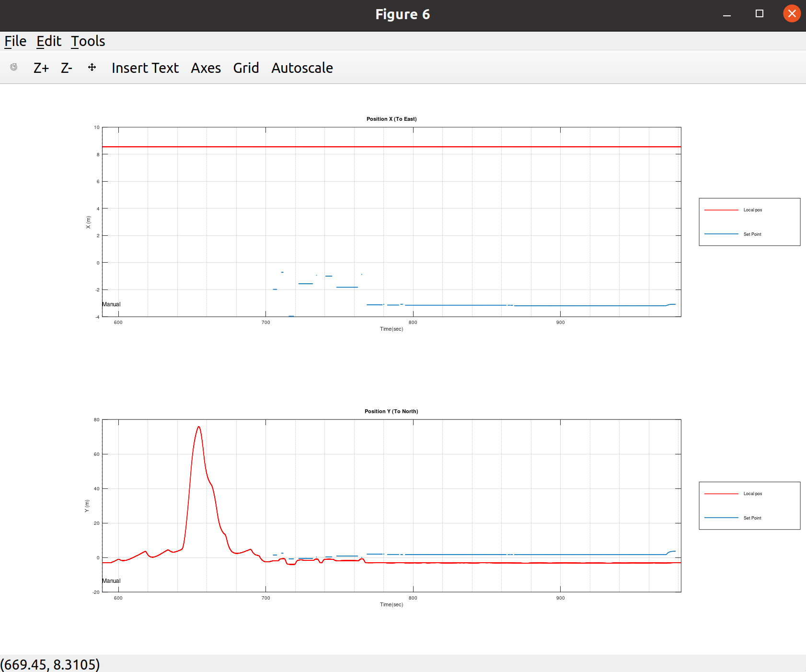Click the Position X (To East) title
This screenshot has height=672, width=806.
[391, 119]
